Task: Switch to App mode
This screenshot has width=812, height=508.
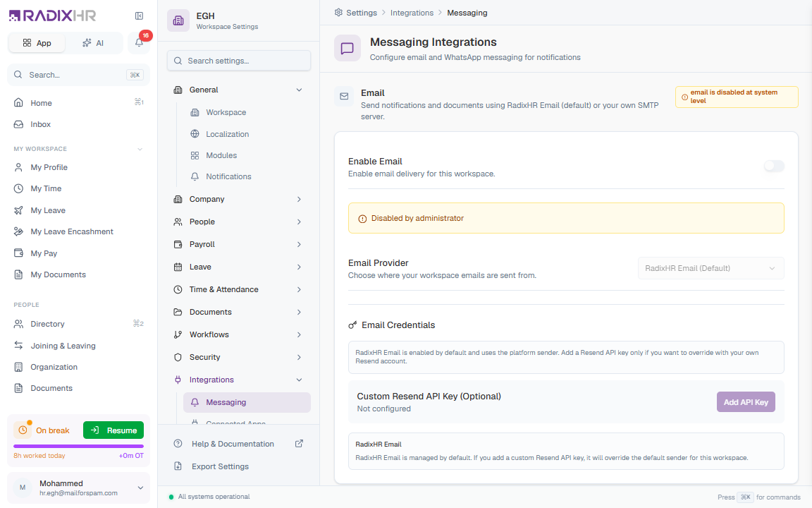Action: pyautogui.click(x=37, y=43)
